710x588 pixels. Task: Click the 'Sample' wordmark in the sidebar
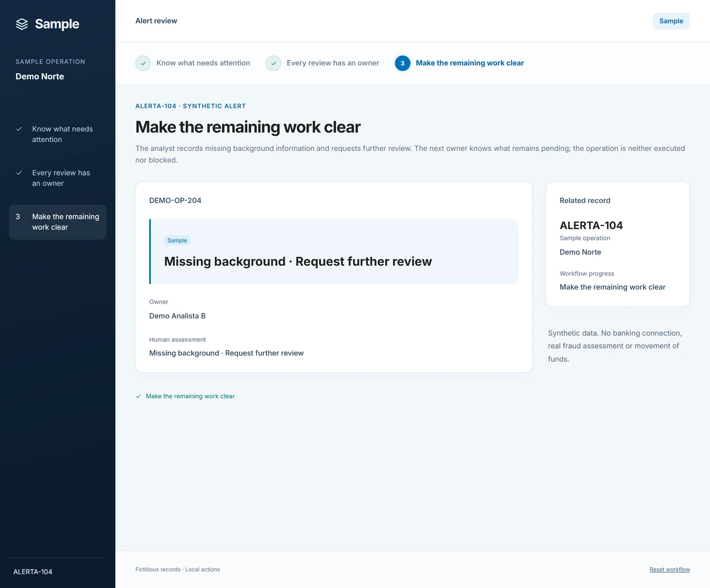[x=57, y=24]
